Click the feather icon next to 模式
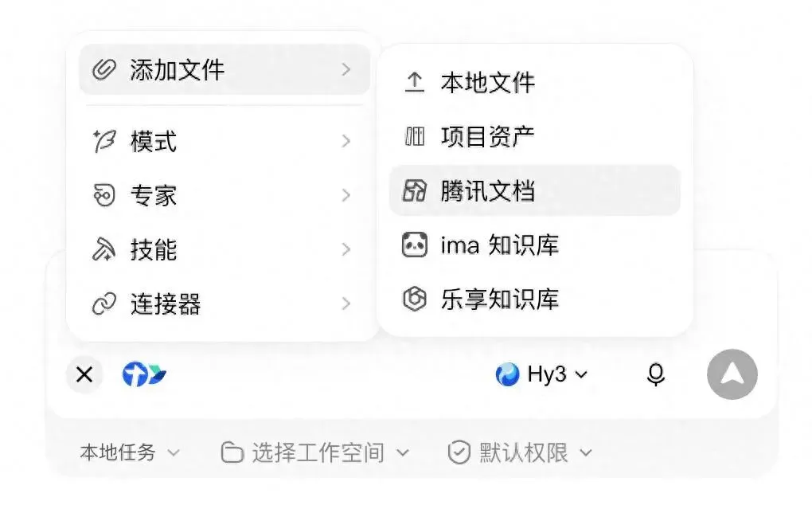The height and width of the screenshot is (505, 812). click(x=104, y=141)
